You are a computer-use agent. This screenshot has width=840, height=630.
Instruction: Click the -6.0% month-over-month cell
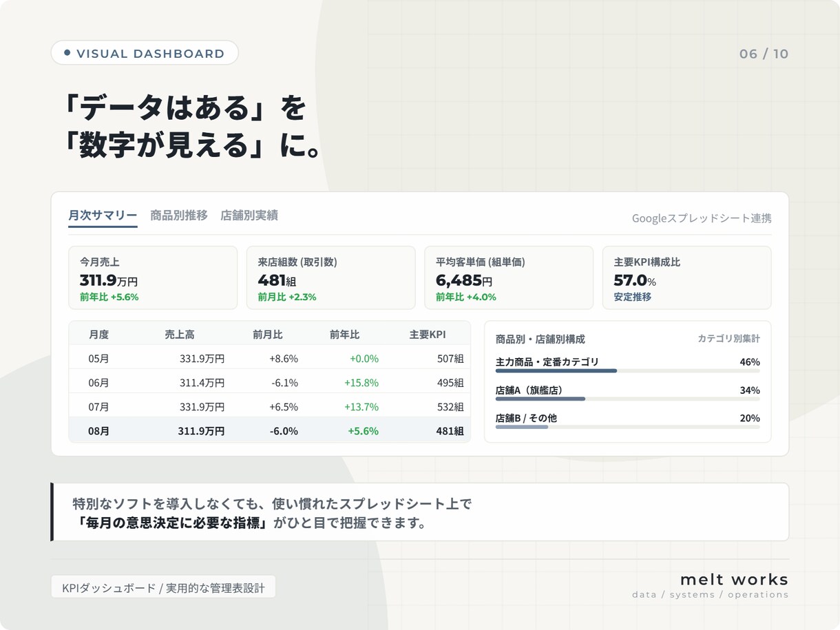[x=284, y=431]
